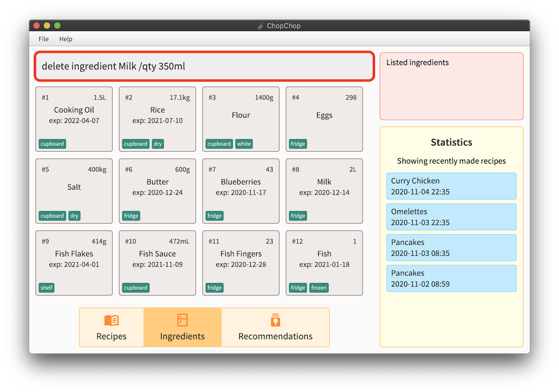559x392 pixels.
Task: Select the Cooking Oil ingredient card
Action: click(74, 119)
